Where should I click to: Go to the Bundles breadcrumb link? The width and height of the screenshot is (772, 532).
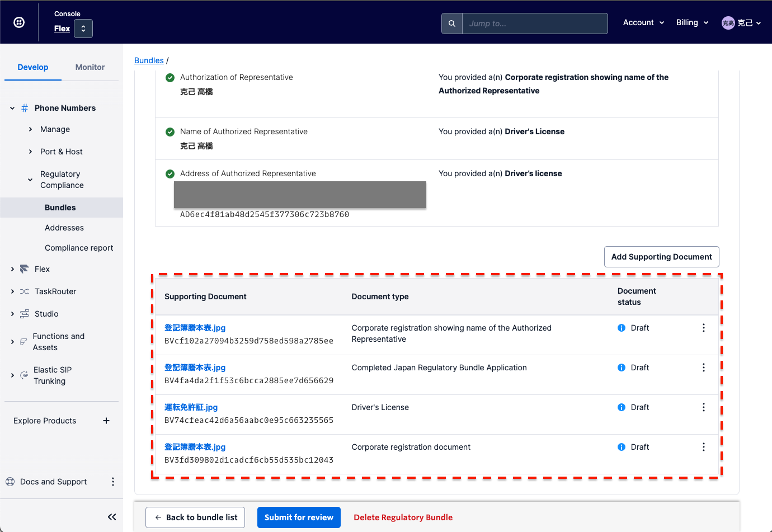pos(149,60)
